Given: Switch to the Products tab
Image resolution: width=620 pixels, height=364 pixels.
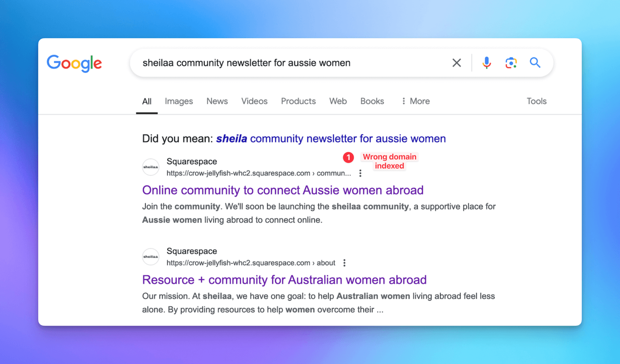Looking at the screenshot, I should [x=298, y=101].
